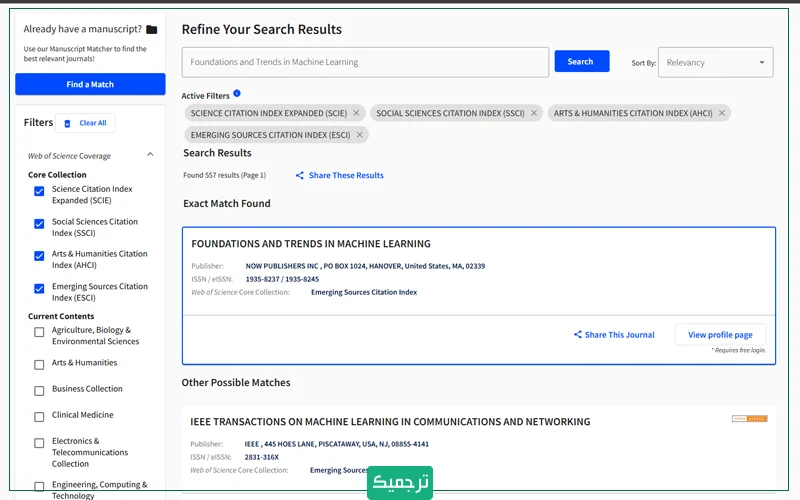
Task: Click the Find a Match button
Action: (90, 85)
